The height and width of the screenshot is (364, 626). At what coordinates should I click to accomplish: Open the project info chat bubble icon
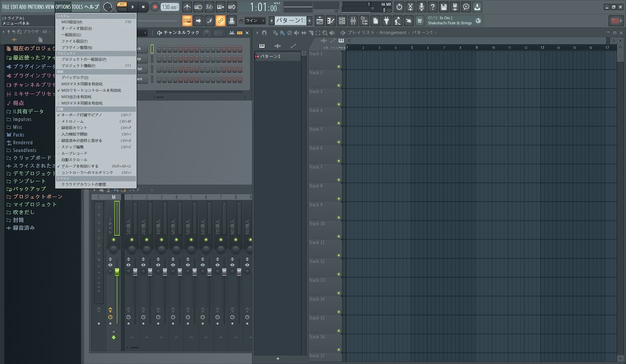pyautogui.click(x=466, y=7)
